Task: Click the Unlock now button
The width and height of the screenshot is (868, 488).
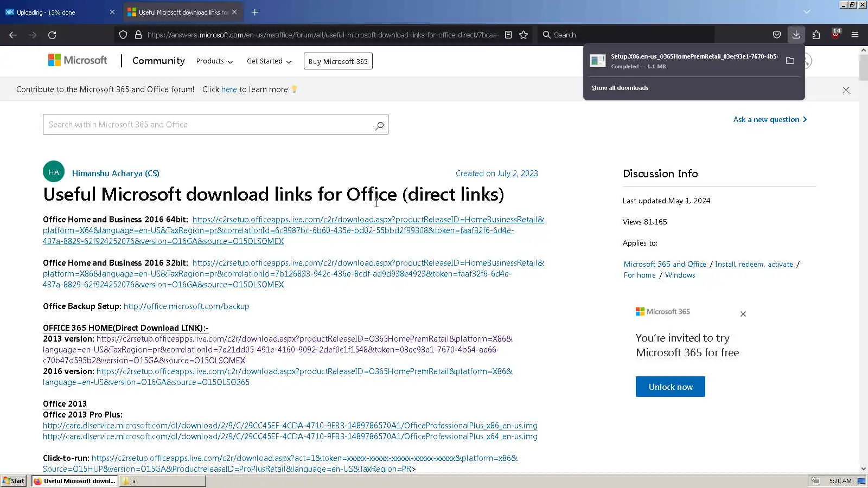Action: [x=671, y=387]
